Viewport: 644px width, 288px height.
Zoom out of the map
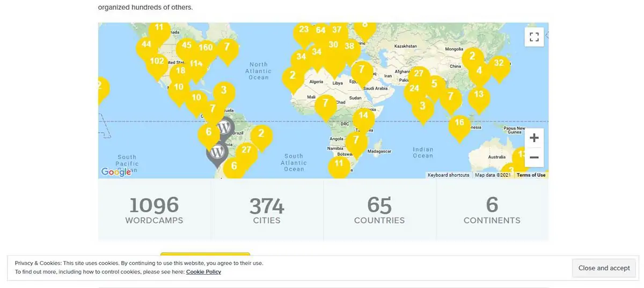534,157
